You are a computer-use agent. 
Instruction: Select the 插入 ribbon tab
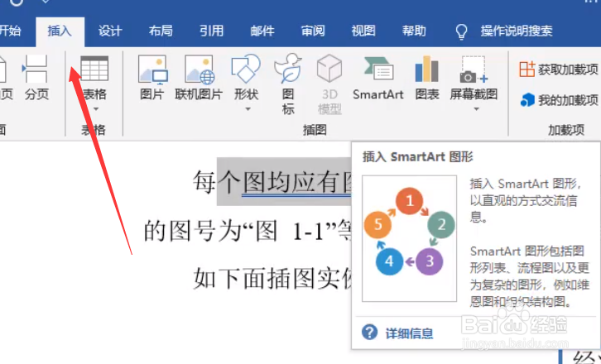click(x=60, y=31)
